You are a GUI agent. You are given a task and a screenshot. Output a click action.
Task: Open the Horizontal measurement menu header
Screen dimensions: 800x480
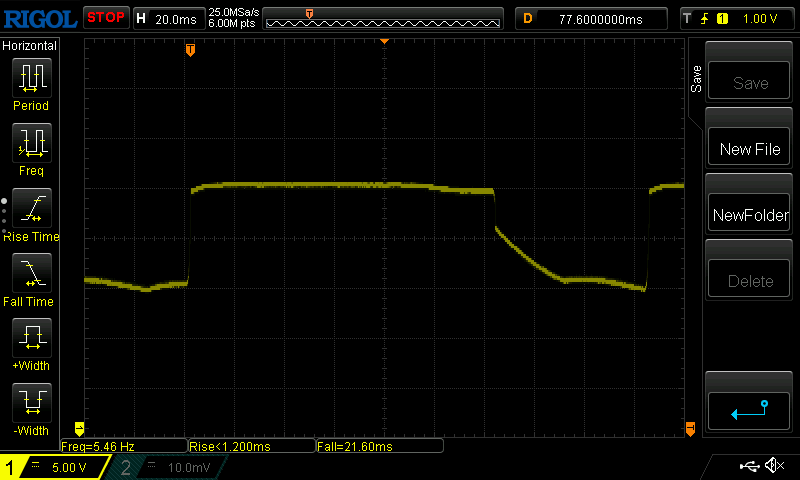[x=30, y=46]
